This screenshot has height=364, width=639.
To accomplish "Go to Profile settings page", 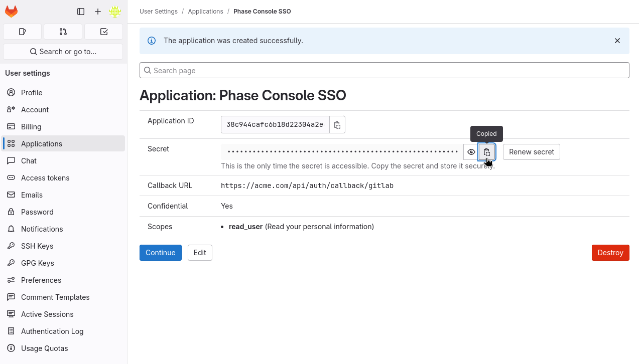I will pos(63,93).
